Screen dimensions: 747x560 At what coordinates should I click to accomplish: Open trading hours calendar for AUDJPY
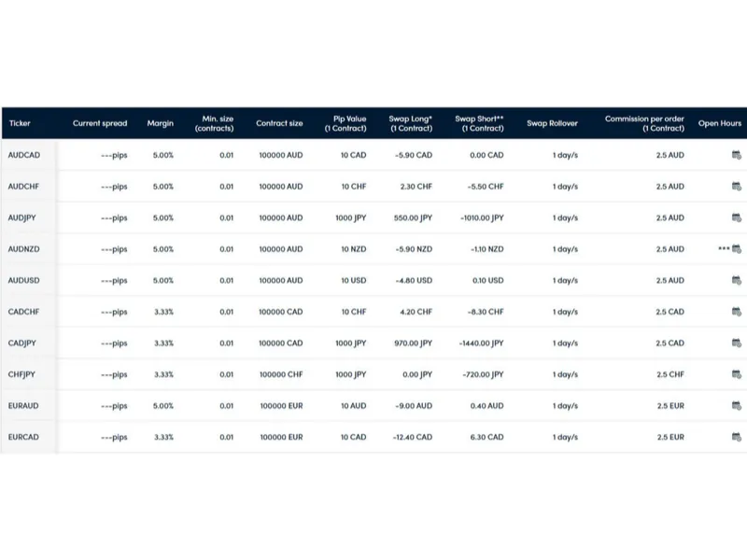737,217
